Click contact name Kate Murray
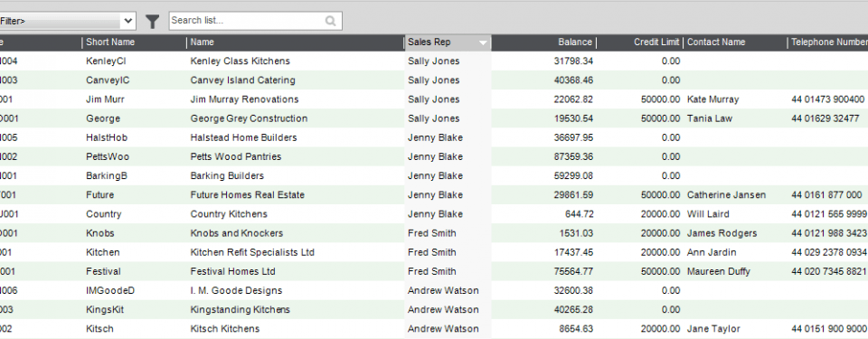The height and width of the screenshot is (339, 868). (713, 99)
